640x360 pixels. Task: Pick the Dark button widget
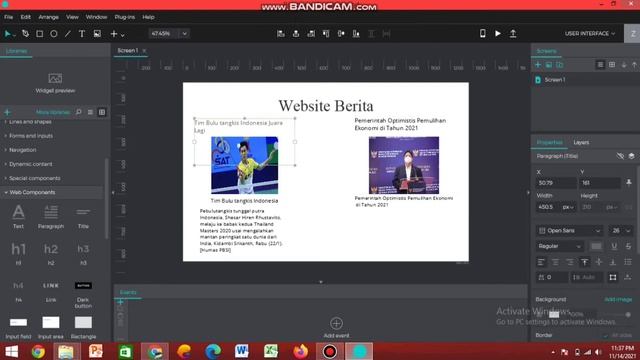tap(83, 294)
